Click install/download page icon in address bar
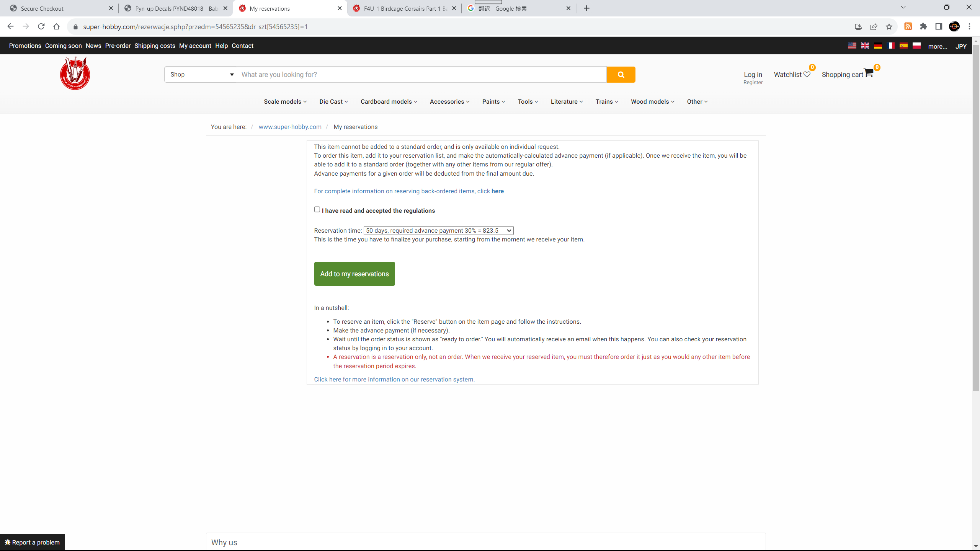Viewport: 980px width, 551px height. pyautogui.click(x=858, y=26)
